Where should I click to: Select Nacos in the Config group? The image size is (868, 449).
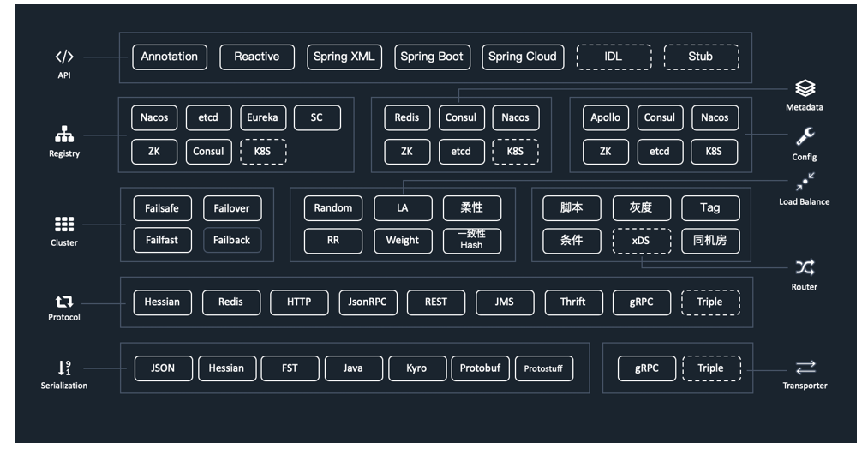[715, 118]
